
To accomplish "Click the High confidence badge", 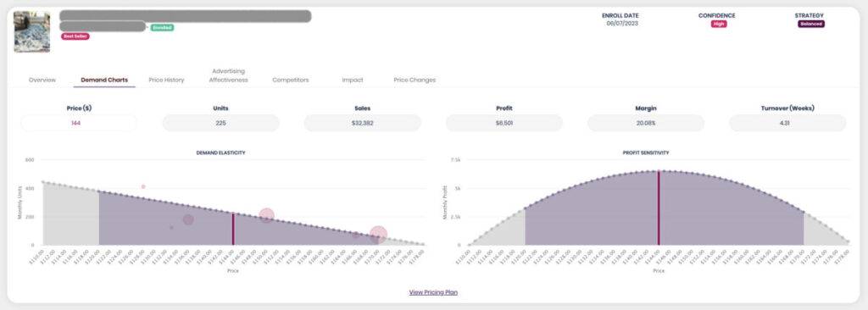I will [719, 24].
